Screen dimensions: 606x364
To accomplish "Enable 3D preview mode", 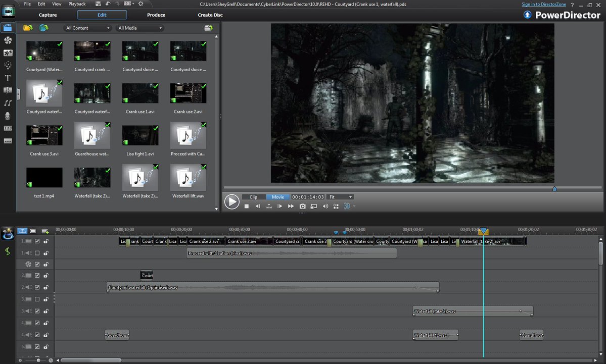I will tap(347, 206).
